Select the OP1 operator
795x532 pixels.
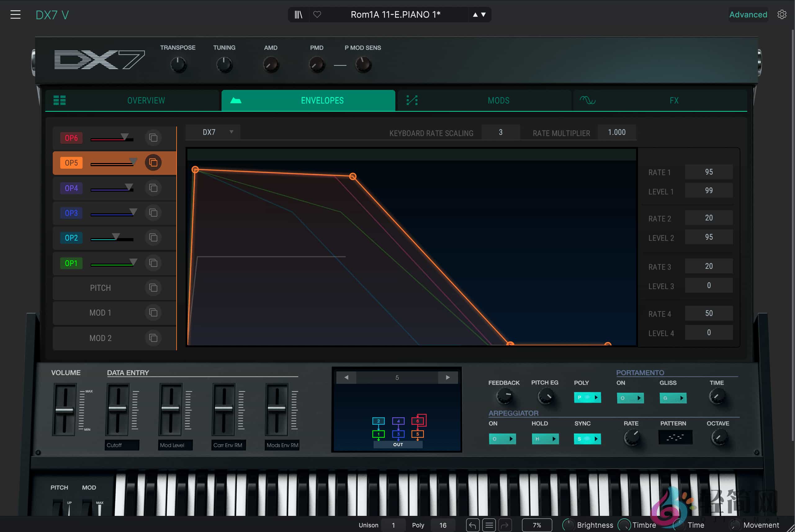(71, 263)
